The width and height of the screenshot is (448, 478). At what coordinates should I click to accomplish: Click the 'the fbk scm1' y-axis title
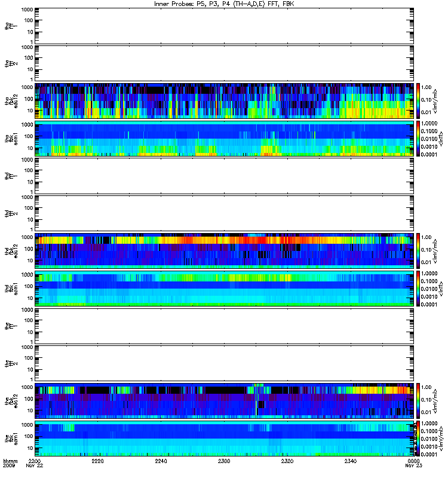pyautogui.click(x=11, y=438)
